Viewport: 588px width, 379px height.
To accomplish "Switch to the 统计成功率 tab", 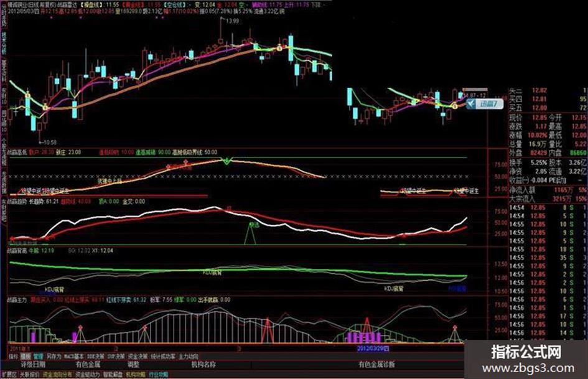I will pos(163,357).
